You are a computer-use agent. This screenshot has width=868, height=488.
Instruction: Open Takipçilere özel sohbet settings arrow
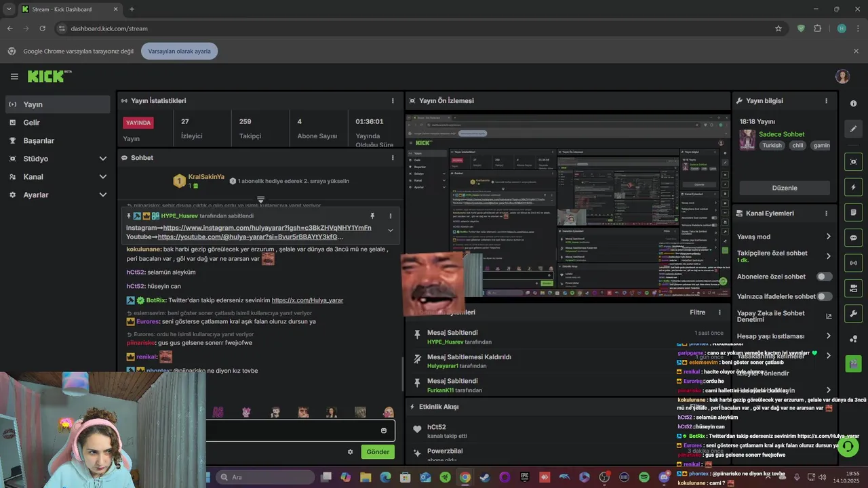tap(828, 256)
